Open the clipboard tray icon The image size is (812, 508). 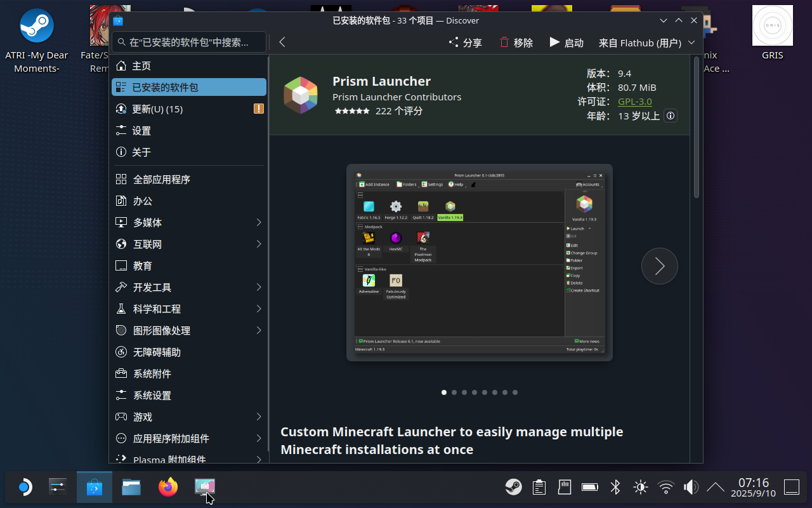click(x=539, y=487)
